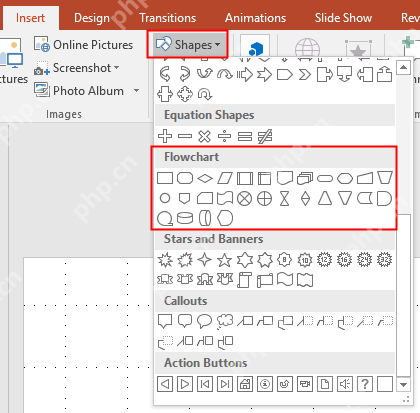Select the Multiply equation shape
This screenshot has height=413, width=420.
[x=205, y=136]
